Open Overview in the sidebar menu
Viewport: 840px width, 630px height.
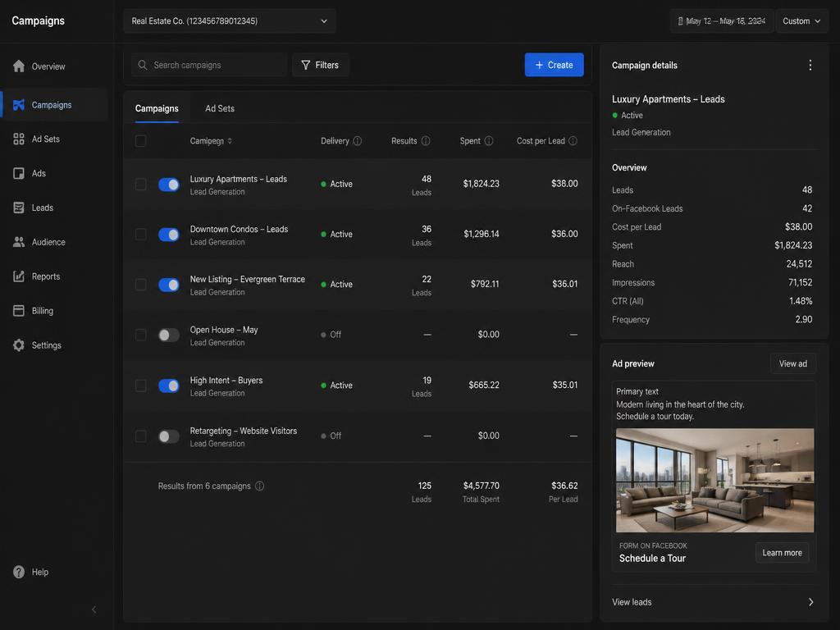(x=55, y=66)
